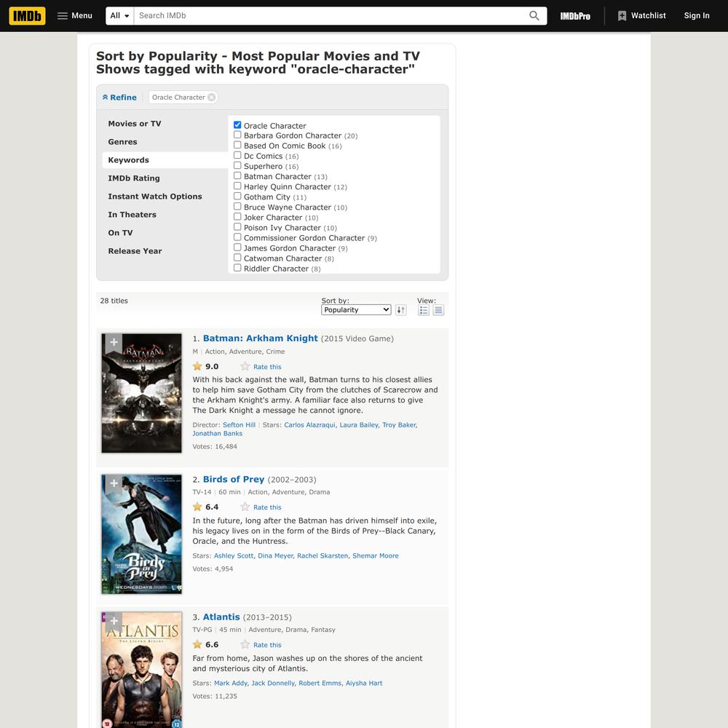Open Shemar Moore's page

375,555
